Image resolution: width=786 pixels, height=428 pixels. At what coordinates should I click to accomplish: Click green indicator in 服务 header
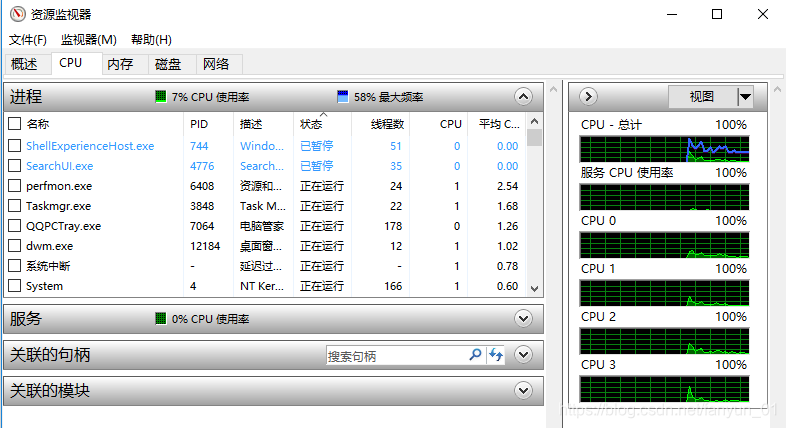coord(160,318)
